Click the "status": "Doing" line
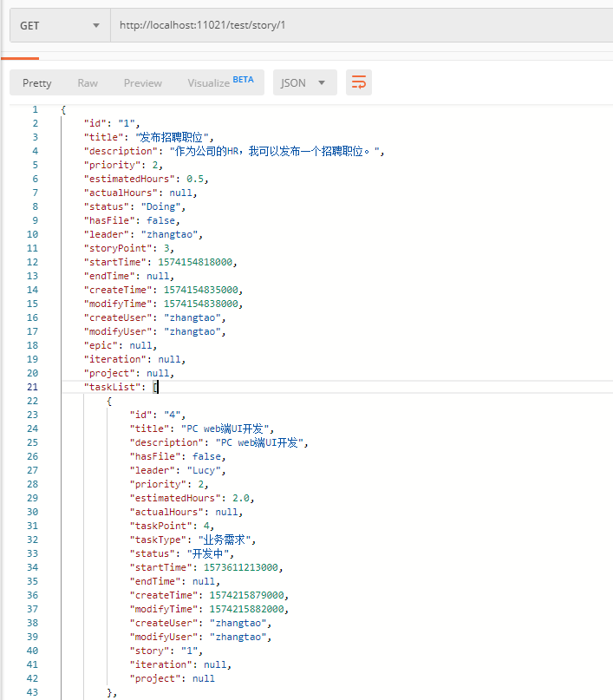This screenshot has height=700, width=613. (134, 206)
